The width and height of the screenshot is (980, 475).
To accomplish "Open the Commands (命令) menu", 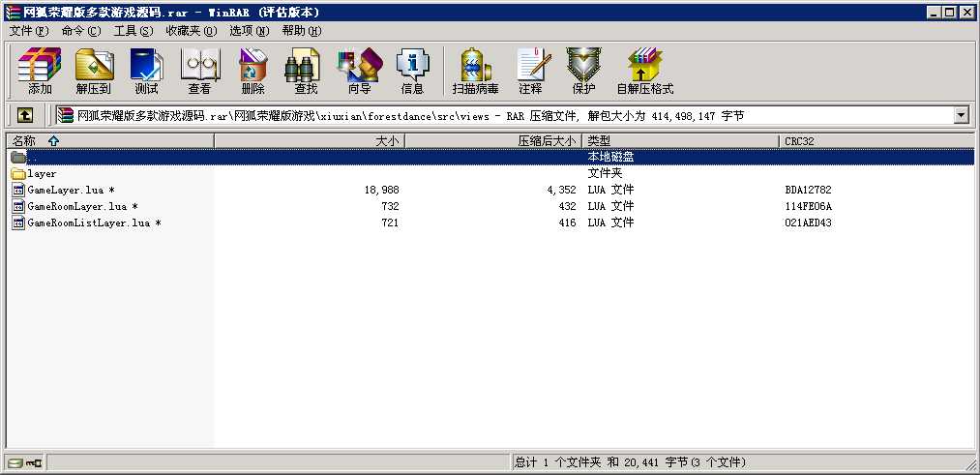I will pos(80,31).
